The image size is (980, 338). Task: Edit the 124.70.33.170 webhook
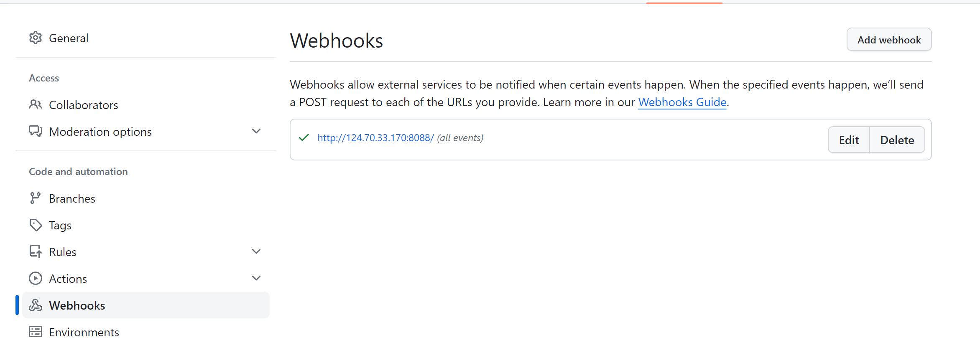coord(849,140)
